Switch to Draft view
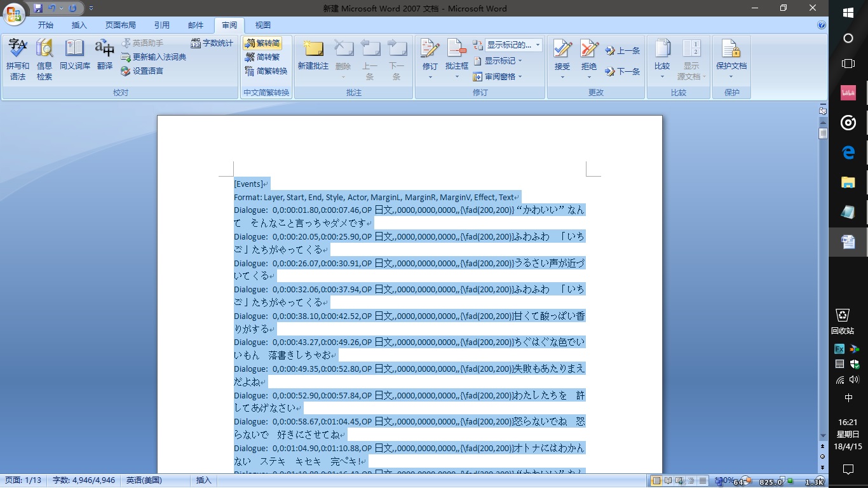The width and height of the screenshot is (868, 488). [x=703, y=481]
